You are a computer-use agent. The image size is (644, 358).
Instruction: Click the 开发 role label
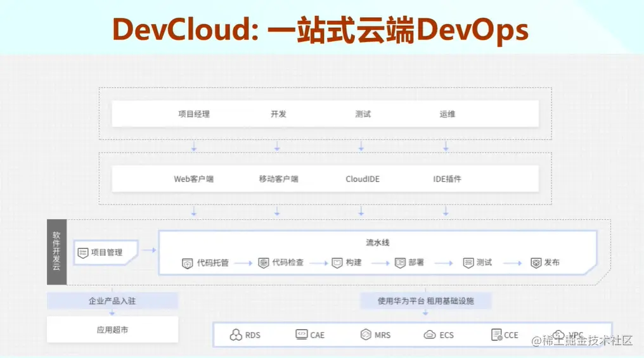tap(278, 113)
